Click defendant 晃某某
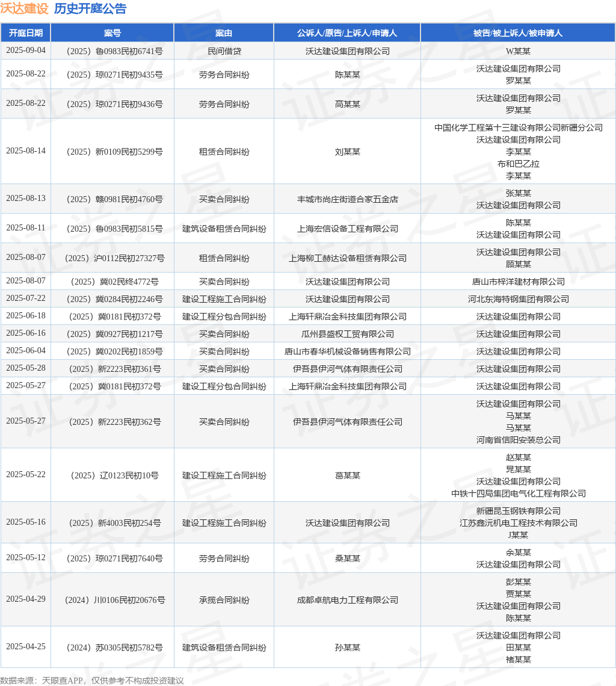 coord(518,469)
